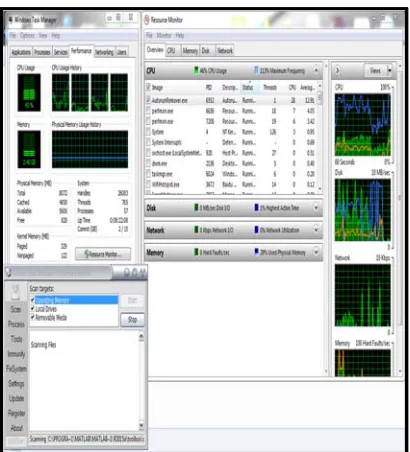Click the Views button
The image size is (410, 452).
(375, 71)
